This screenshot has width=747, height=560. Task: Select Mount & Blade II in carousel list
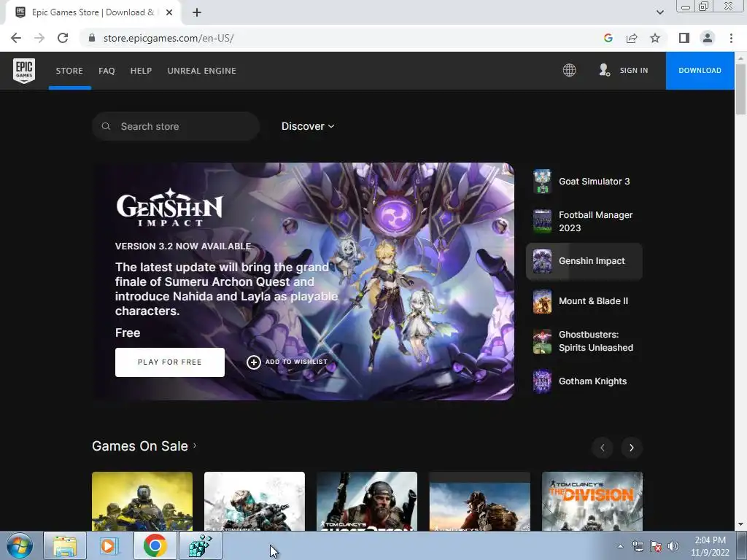[584, 301]
